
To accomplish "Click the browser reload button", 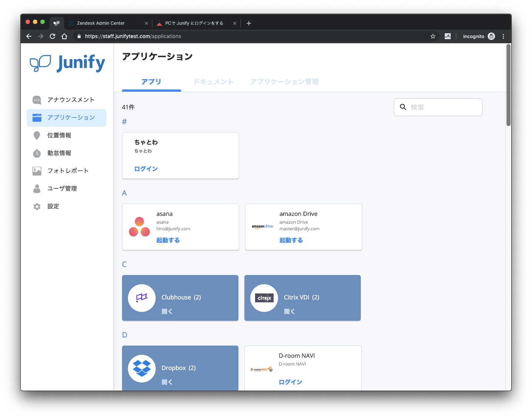I will point(52,36).
